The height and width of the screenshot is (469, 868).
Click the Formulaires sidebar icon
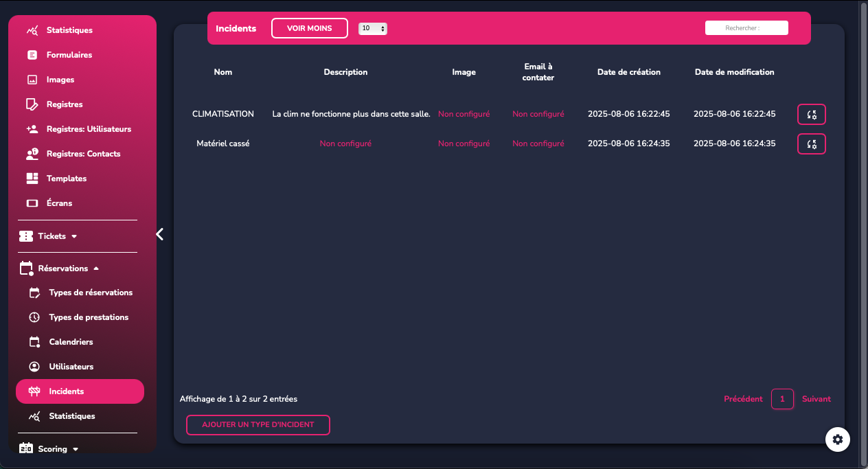[32, 55]
